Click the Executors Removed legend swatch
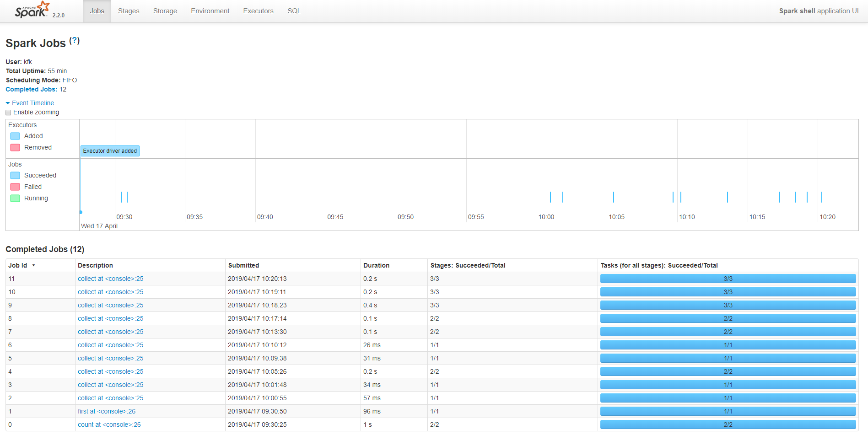 tap(15, 147)
